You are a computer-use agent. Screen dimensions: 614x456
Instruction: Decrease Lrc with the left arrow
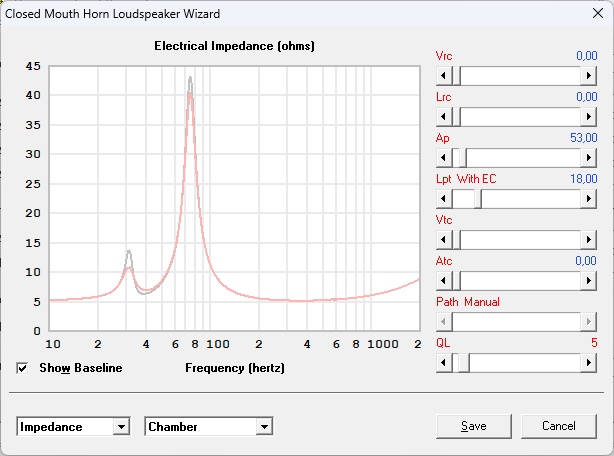coord(444,117)
